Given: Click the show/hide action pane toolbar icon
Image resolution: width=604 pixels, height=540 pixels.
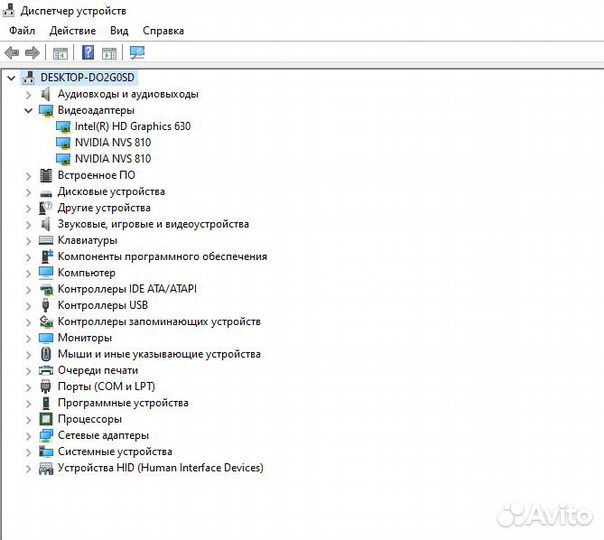Looking at the screenshot, I should [x=109, y=53].
